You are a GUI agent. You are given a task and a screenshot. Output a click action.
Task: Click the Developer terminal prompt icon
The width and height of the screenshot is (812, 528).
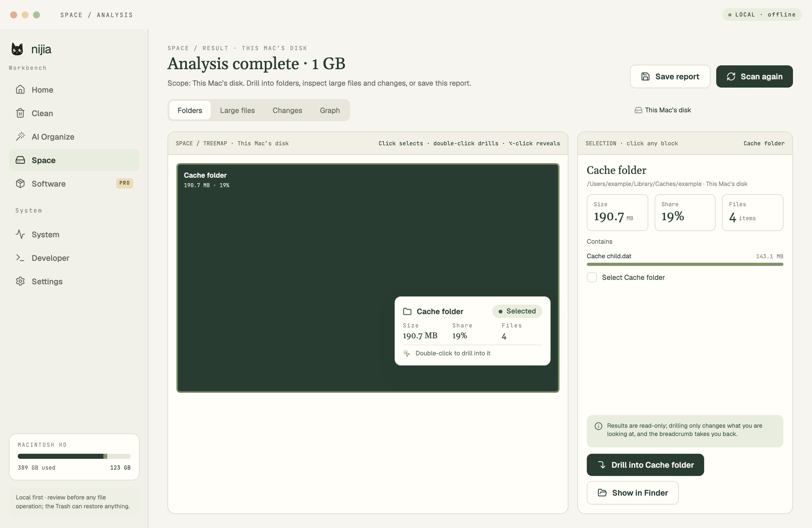point(20,258)
